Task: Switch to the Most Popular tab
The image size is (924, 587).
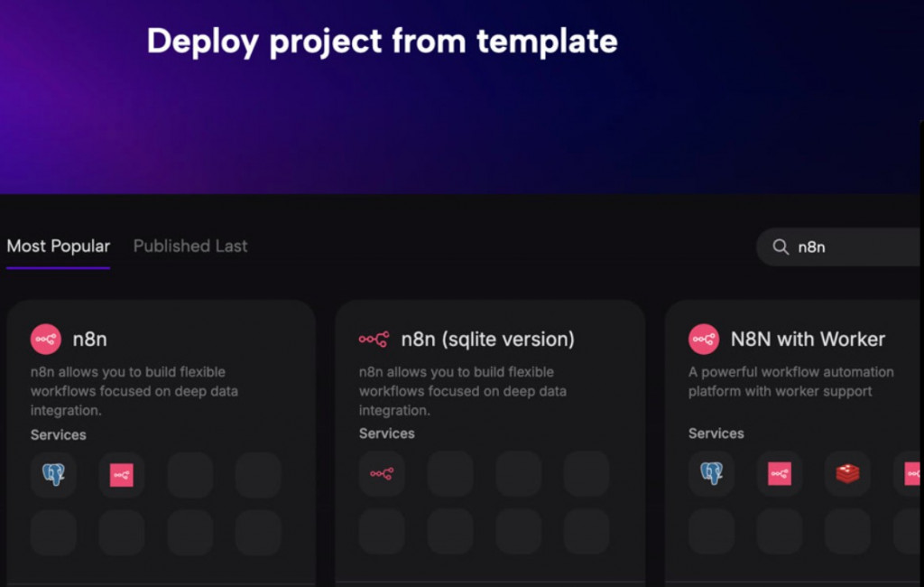Action: pos(59,246)
